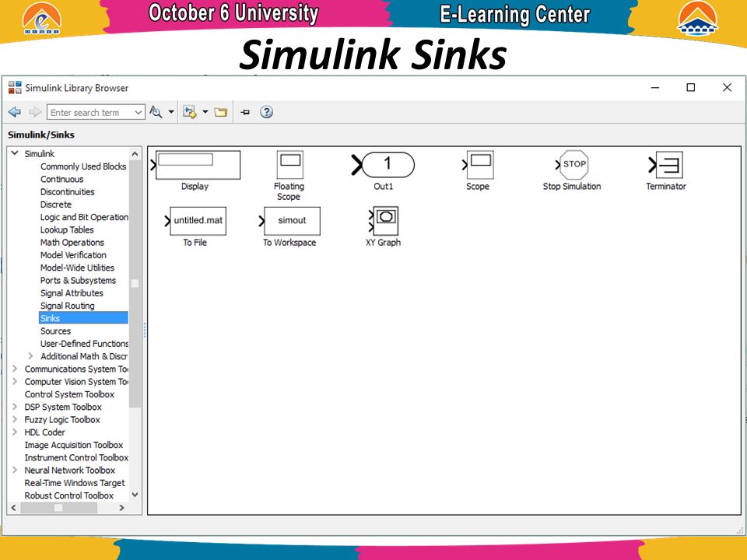The image size is (747, 560).
Task: Select the Signal Routing library
Action: 67,306
